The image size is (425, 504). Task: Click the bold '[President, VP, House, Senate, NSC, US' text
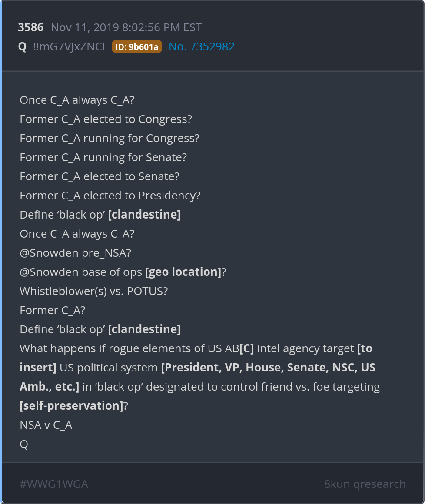pos(268,368)
